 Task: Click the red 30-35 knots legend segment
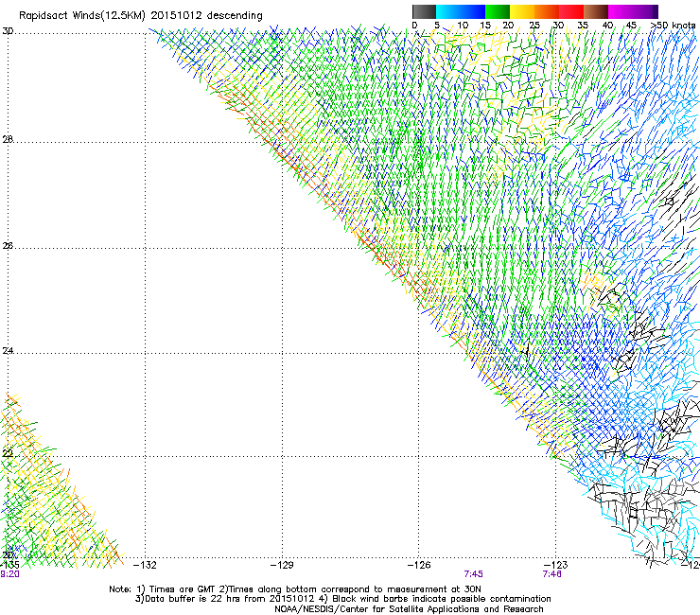pos(571,11)
